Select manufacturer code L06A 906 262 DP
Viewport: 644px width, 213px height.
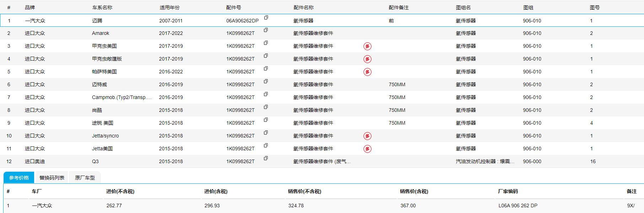click(x=518, y=206)
